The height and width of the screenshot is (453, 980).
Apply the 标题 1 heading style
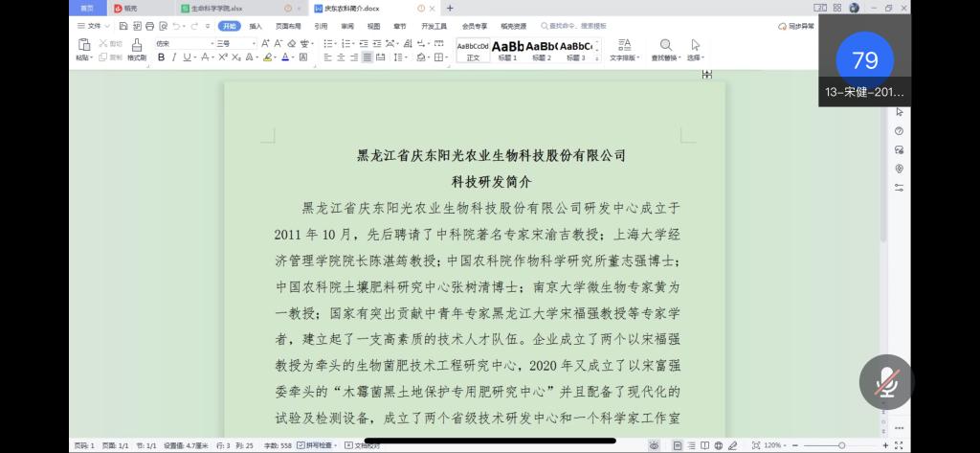point(508,50)
